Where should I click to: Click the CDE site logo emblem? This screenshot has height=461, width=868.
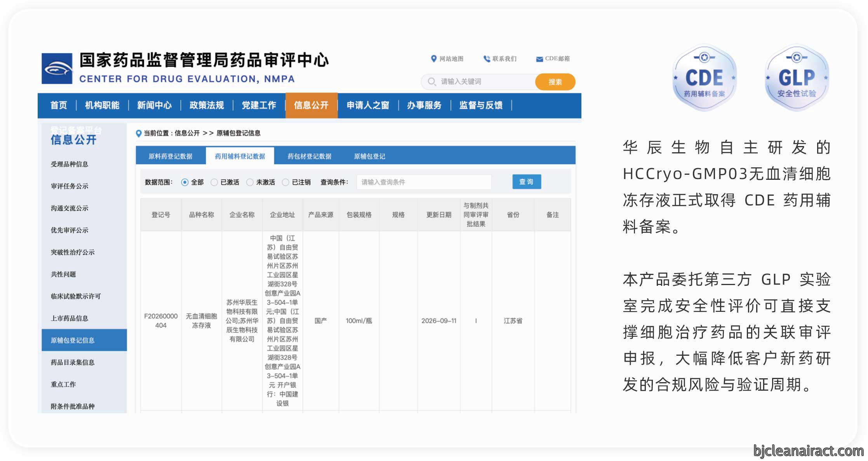tap(57, 68)
